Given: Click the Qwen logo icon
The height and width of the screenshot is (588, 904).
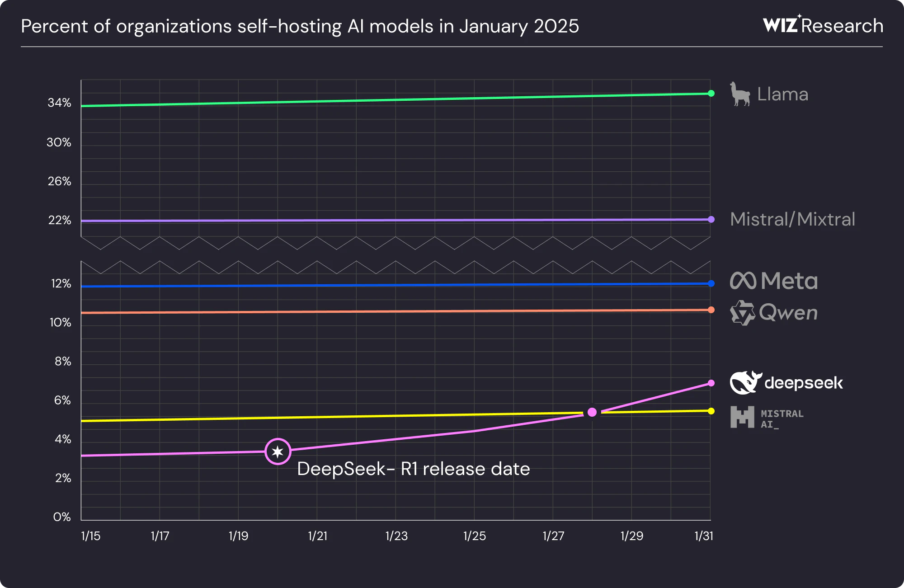Looking at the screenshot, I should [742, 313].
